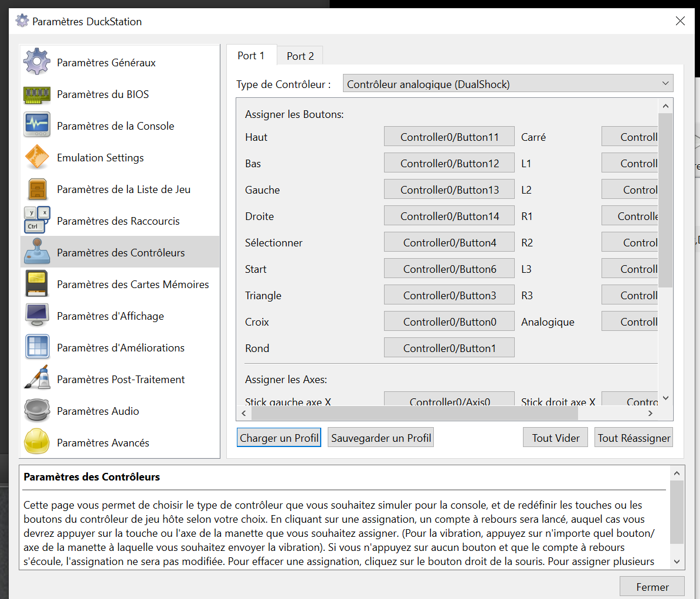Screen dimensions: 700x599
Task: Click the bindings panel scroll left arrow
Action: pos(244,413)
